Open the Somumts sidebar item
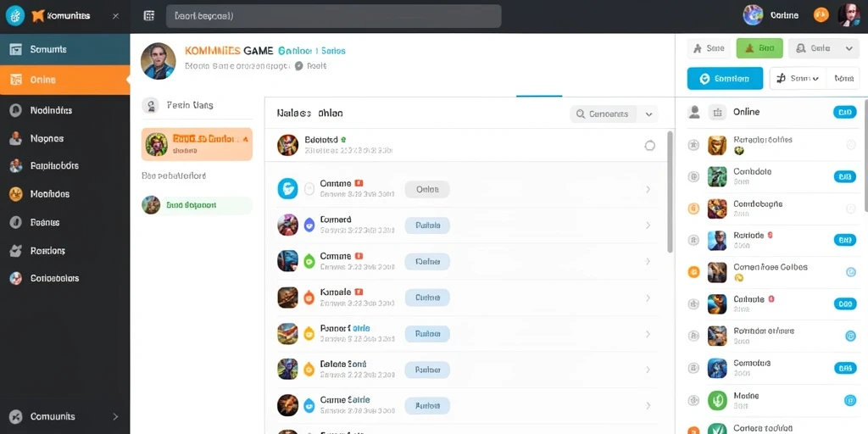The image size is (868, 434). (x=64, y=49)
